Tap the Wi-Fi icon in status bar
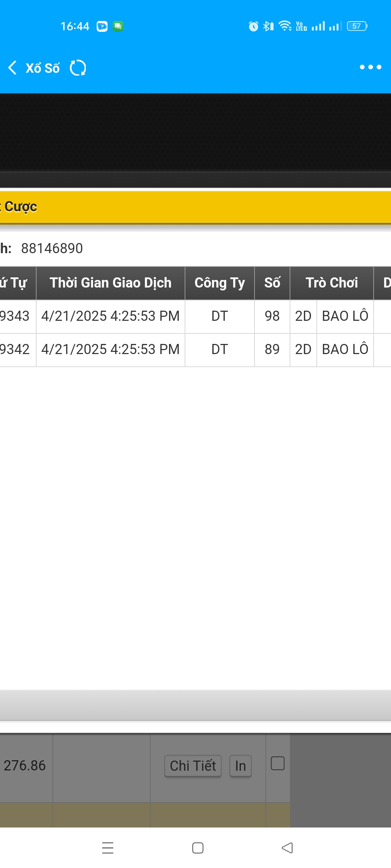 click(285, 26)
